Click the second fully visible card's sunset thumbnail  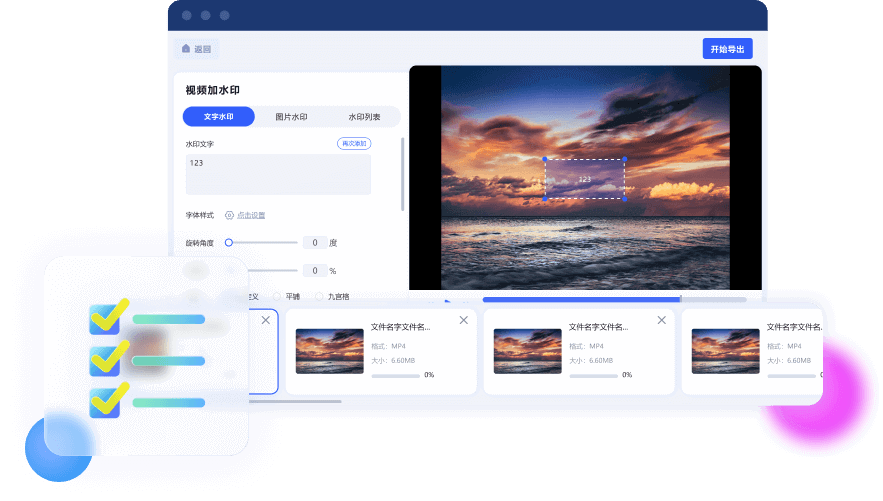(x=528, y=351)
